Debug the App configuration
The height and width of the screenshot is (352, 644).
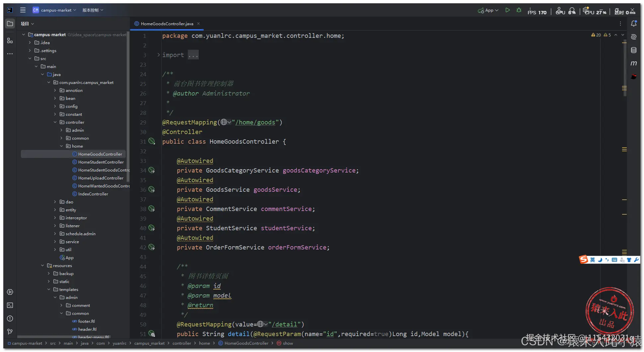519,10
